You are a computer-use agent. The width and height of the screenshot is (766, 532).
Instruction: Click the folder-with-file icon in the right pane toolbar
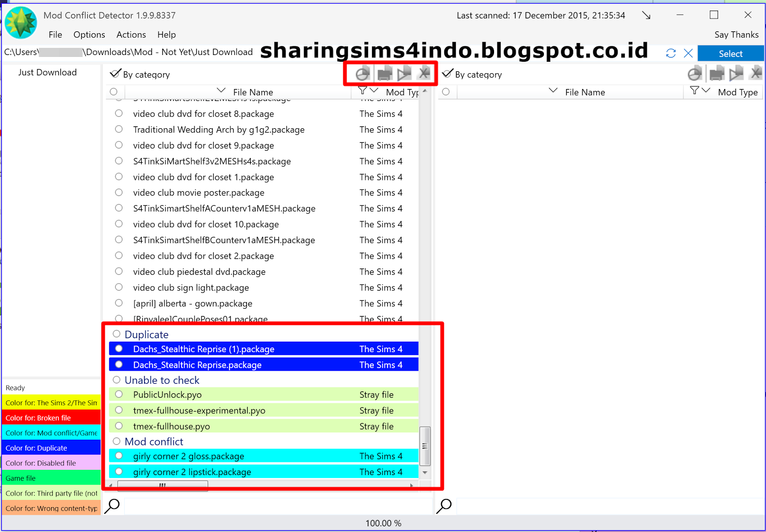click(716, 74)
